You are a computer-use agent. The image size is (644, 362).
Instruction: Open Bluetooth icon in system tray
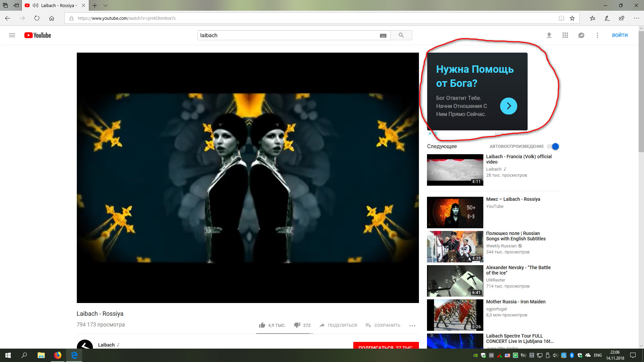pos(572,355)
